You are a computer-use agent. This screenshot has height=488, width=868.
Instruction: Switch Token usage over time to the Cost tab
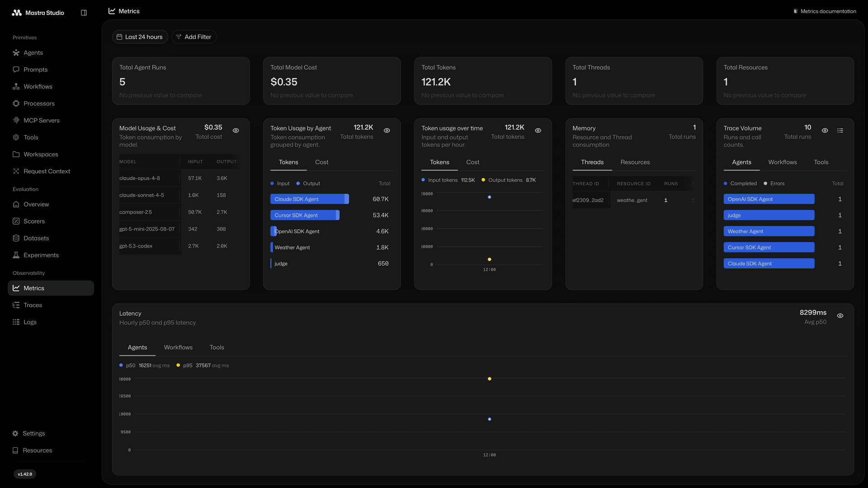tap(473, 162)
